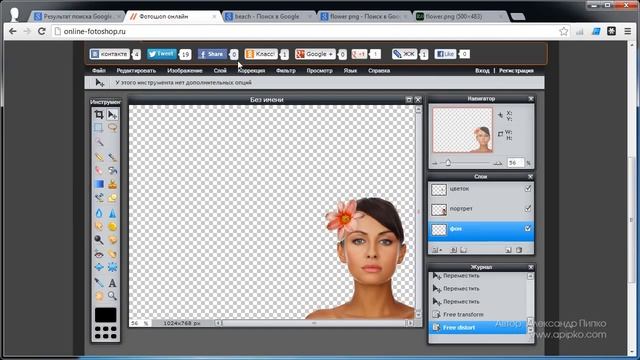The image size is (640, 360).
Task: Click the Класс share button
Action: (261, 54)
